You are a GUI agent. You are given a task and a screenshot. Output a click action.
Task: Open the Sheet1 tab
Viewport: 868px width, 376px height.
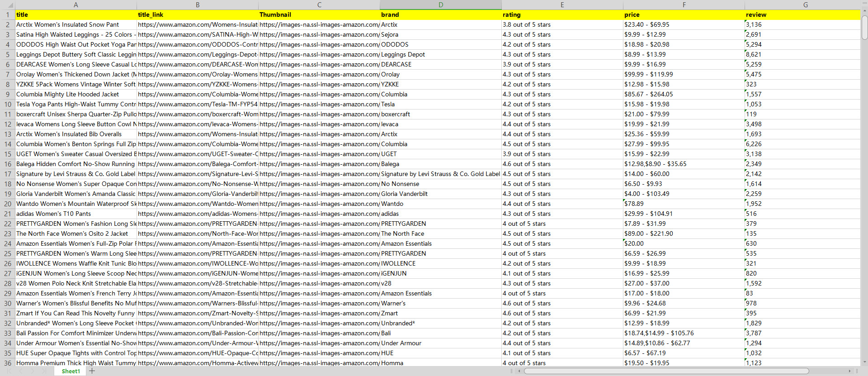[x=71, y=371]
